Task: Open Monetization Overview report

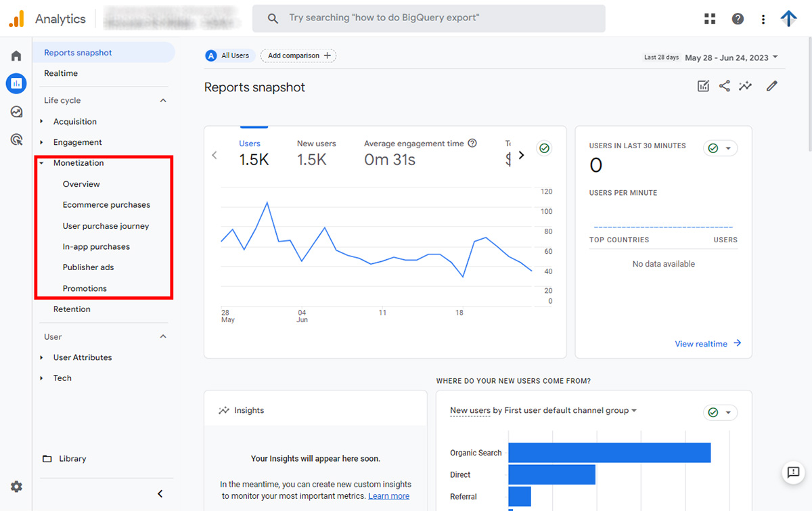Action: tap(81, 184)
